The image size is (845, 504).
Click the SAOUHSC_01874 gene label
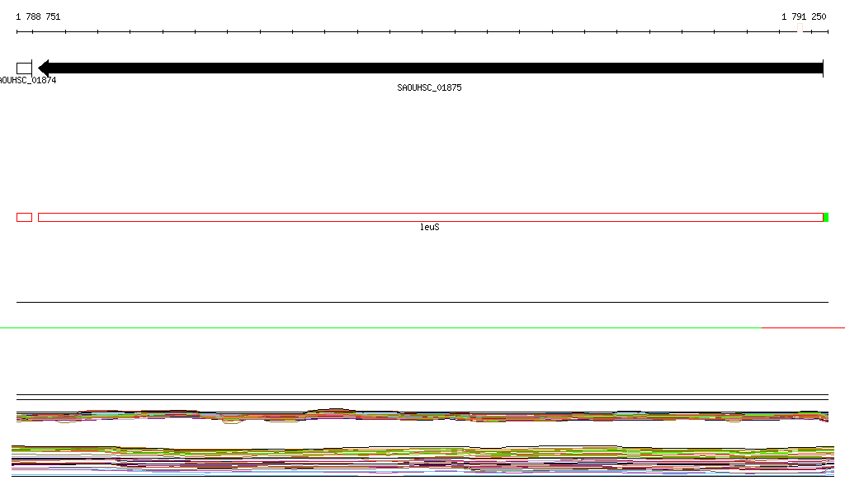tap(28, 80)
